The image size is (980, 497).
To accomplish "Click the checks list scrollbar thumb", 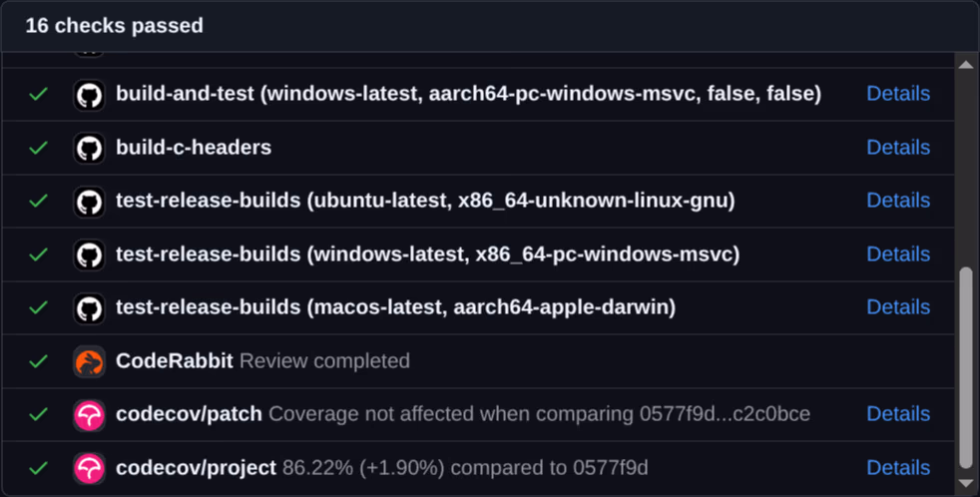I will [x=965, y=365].
